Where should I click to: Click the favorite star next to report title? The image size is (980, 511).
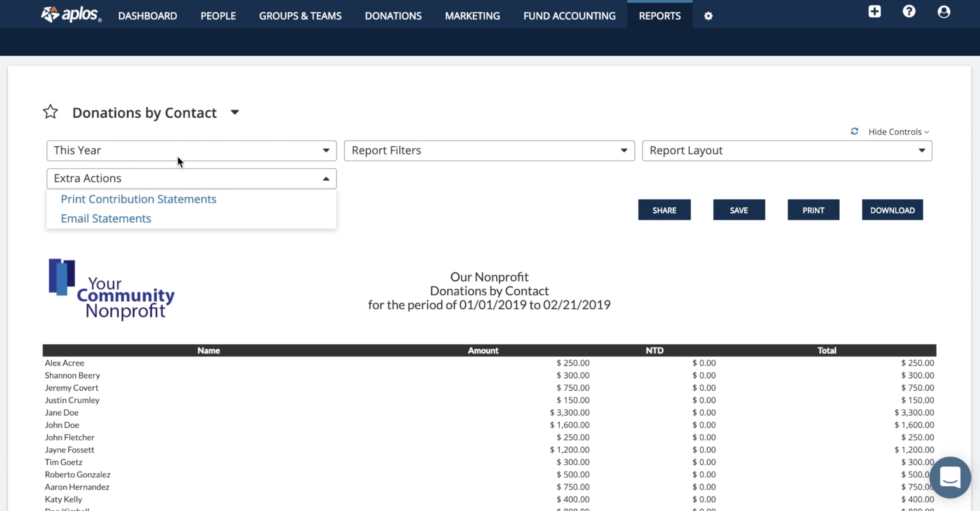tap(50, 112)
